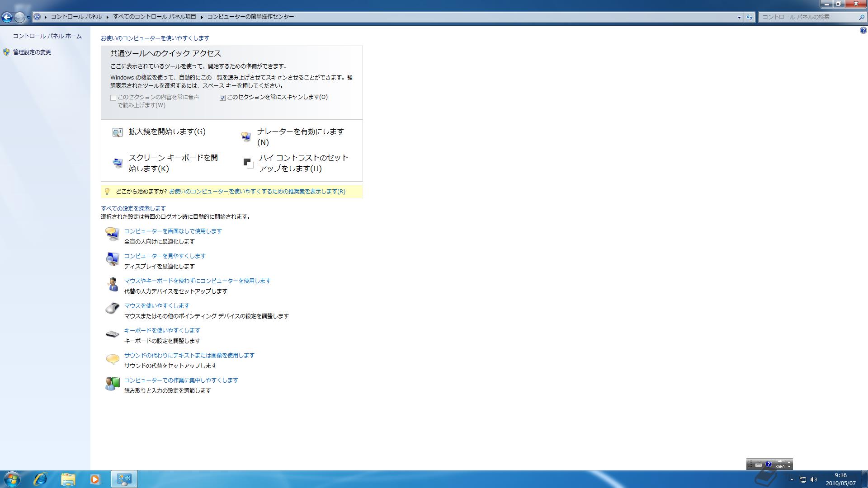868x488 pixels.
Task: Open Windows Explorer folder on taskbar
Action: [68, 479]
